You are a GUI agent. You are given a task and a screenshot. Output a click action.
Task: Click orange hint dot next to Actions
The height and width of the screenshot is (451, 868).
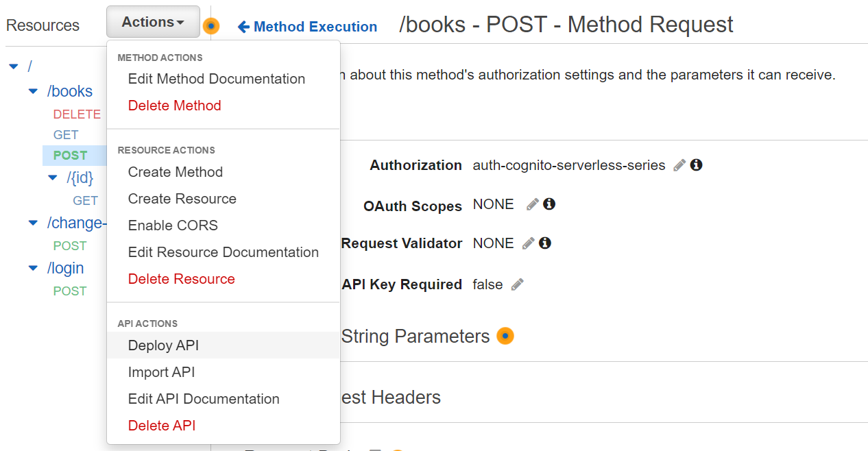click(x=211, y=26)
